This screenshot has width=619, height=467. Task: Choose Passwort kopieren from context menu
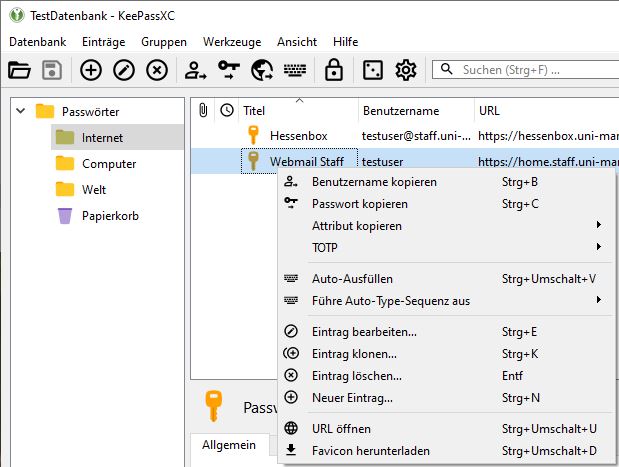click(x=447, y=204)
